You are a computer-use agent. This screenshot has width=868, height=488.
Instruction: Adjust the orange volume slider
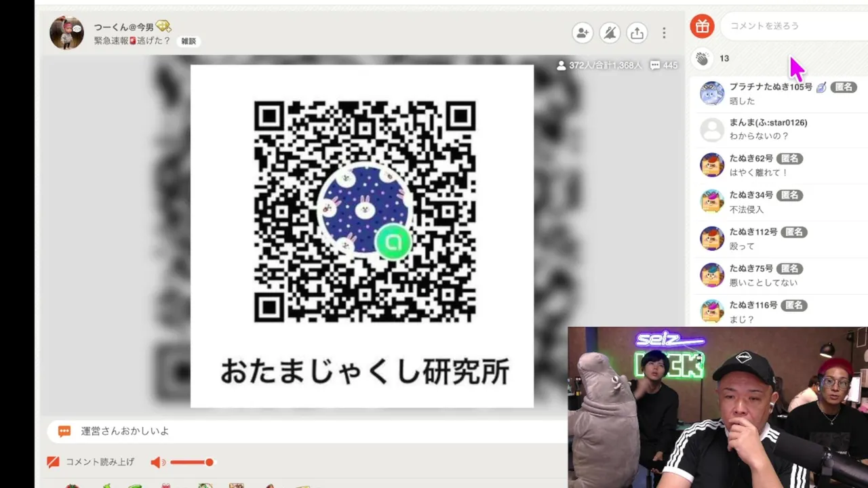coord(192,462)
